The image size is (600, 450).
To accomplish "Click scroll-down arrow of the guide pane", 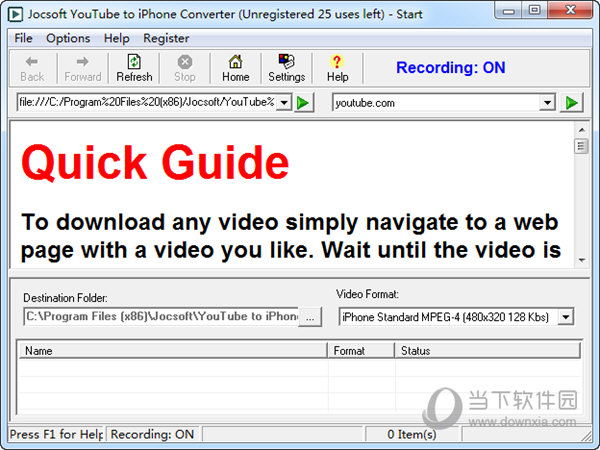I will [582, 260].
